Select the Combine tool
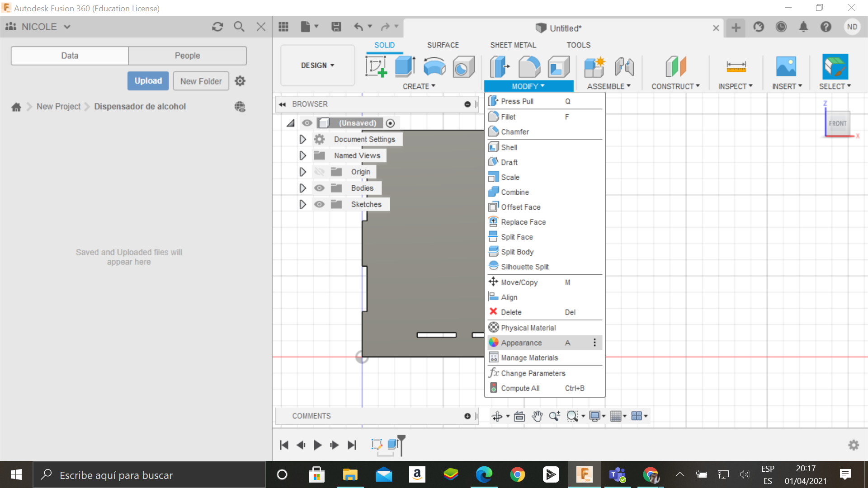 515,192
